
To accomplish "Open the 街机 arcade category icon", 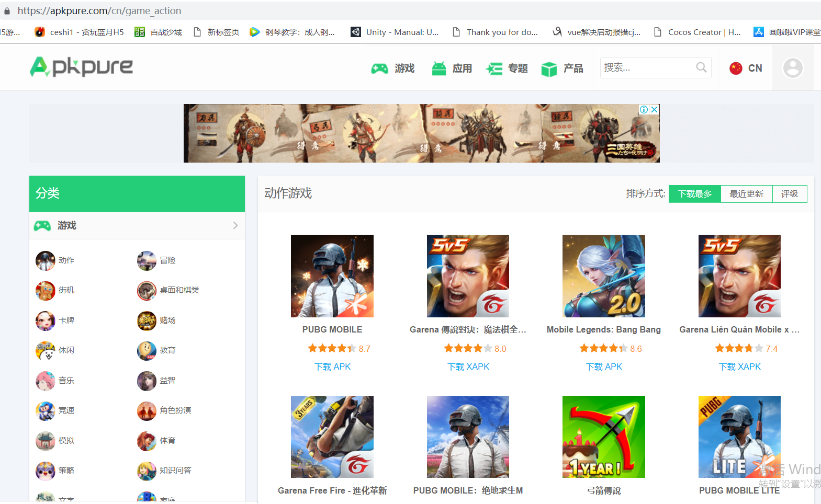I will pos(45,291).
